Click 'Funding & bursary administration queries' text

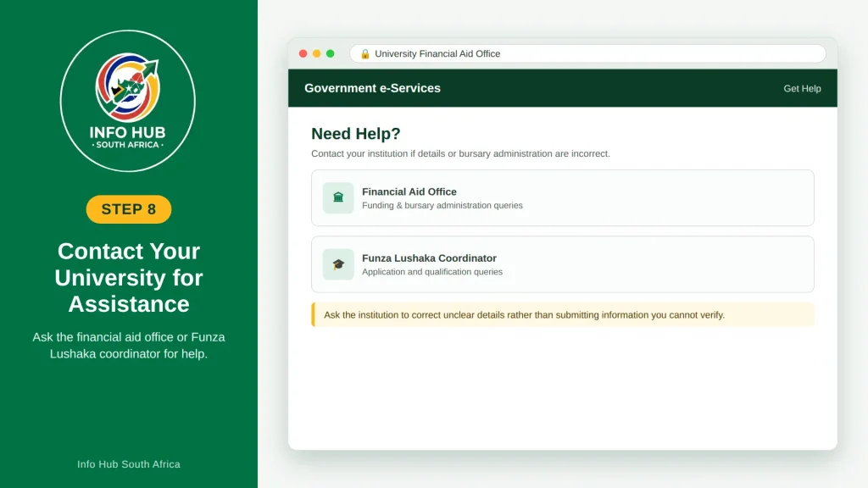442,205
